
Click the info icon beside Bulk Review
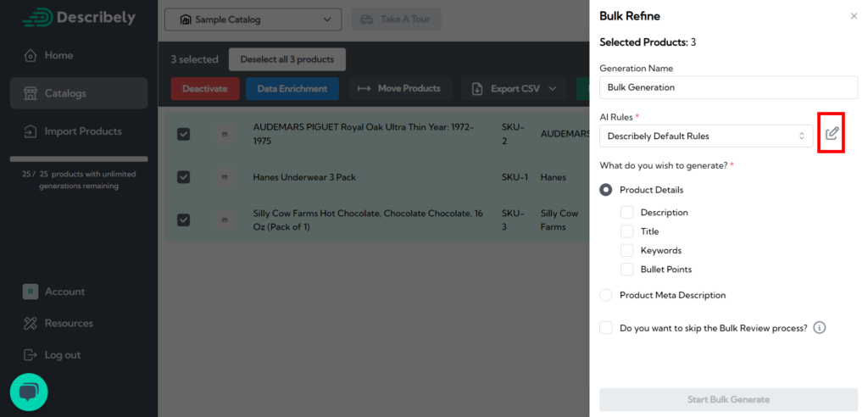(x=820, y=328)
